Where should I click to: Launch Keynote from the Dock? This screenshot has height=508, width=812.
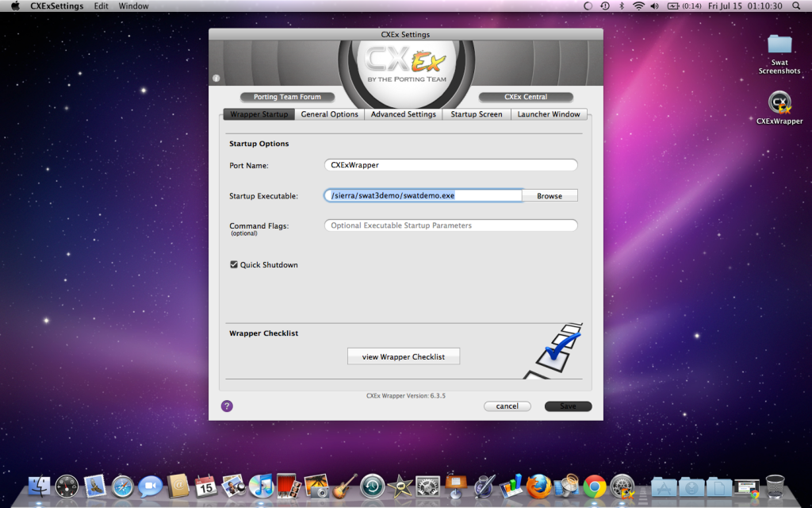[456, 487]
